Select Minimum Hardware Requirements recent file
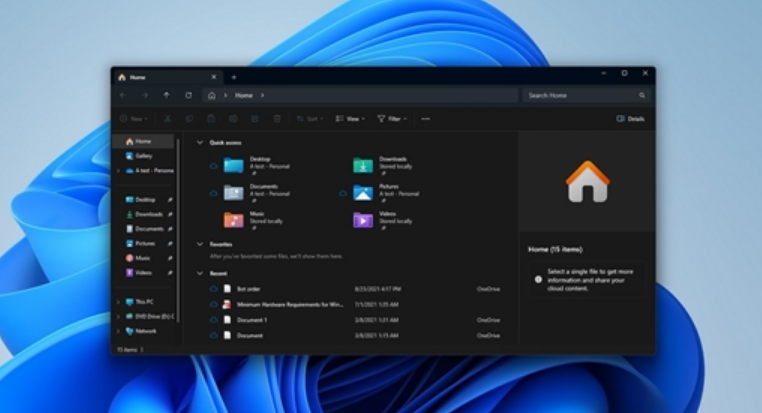This screenshot has height=413, width=762. tap(355, 304)
